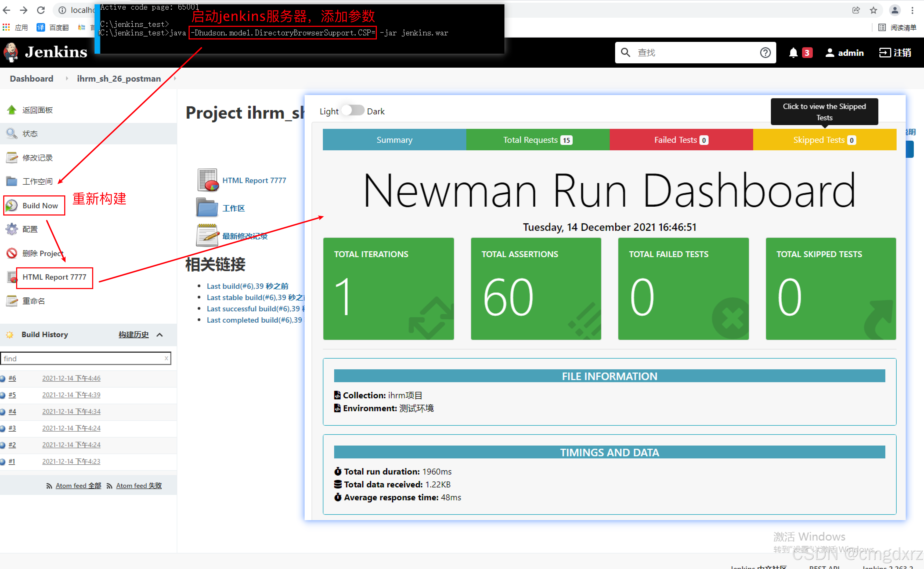This screenshot has height=569, width=924.
Task: Open the apps grid bookmark
Action: 6,27
